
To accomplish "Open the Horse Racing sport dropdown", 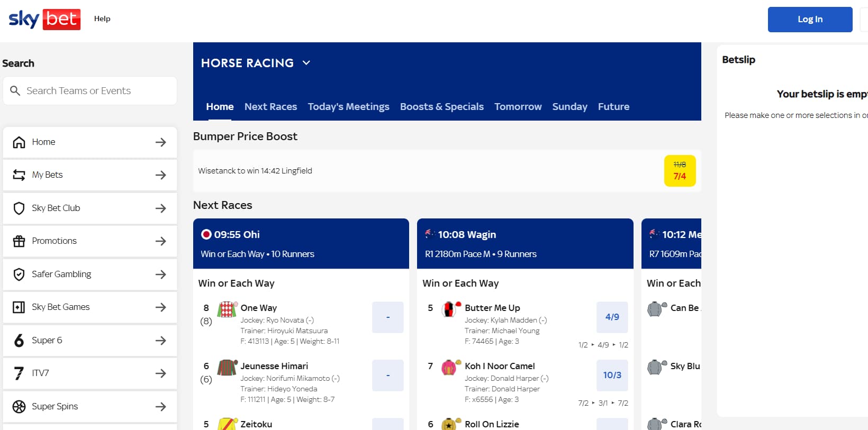I will tap(306, 63).
